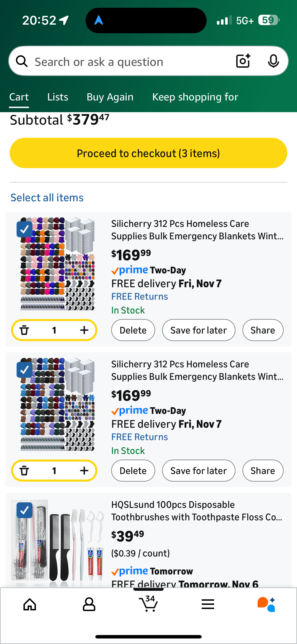Increase quantity of second Silicherry item
This screenshot has height=644, width=297.
pos(84,471)
